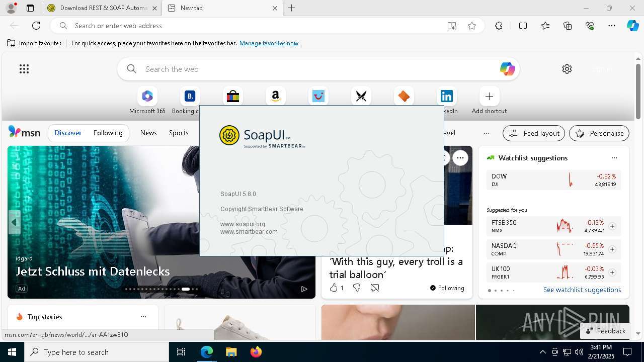Close the Download REST & SOAP tab

(x=154, y=8)
